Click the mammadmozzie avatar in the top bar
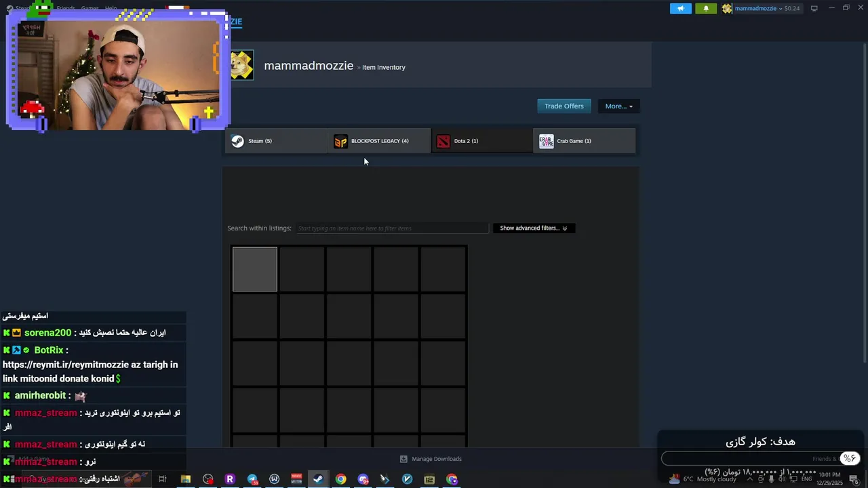 727,8
